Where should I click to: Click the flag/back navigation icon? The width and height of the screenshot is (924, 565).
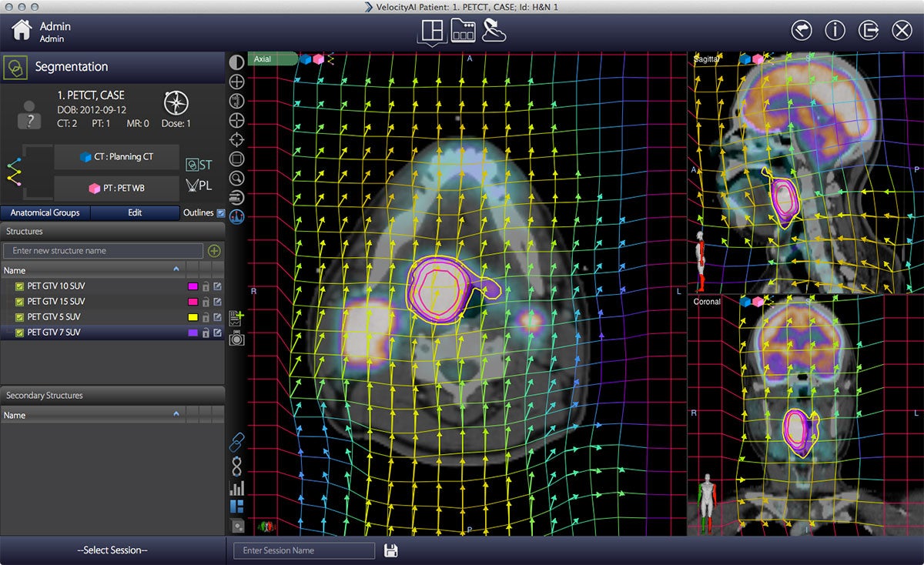802,30
